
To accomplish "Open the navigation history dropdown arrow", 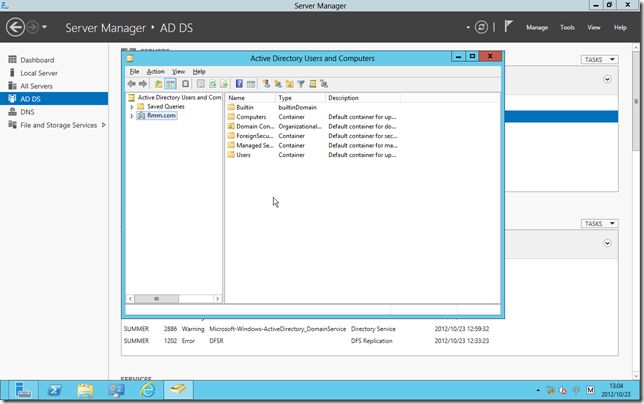I will [44, 28].
